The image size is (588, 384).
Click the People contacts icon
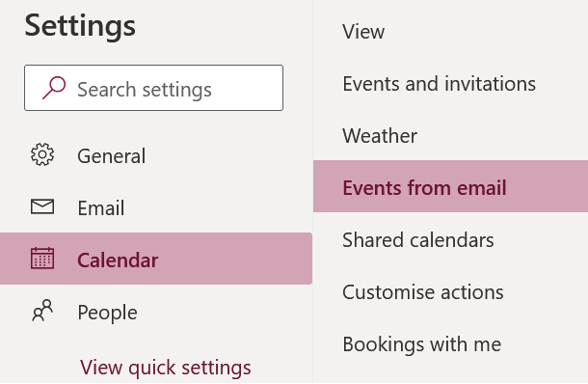[42, 311]
